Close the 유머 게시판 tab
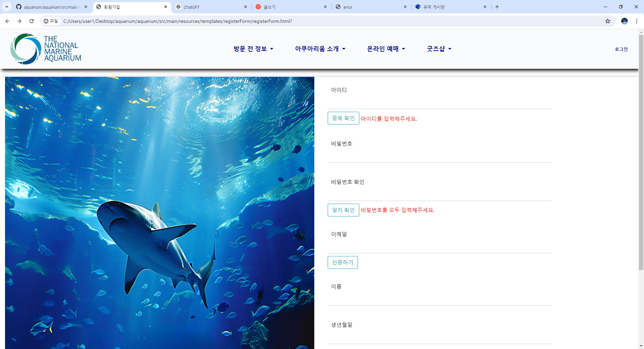The height and width of the screenshot is (349, 644). (485, 7)
